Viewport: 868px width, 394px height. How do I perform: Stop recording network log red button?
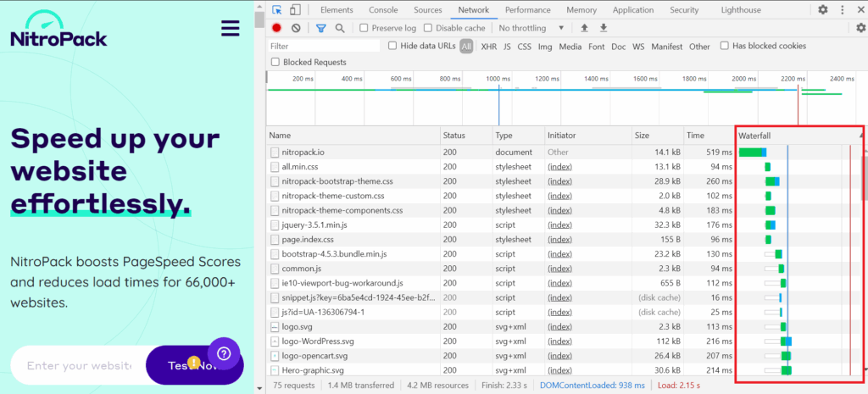[277, 28]
